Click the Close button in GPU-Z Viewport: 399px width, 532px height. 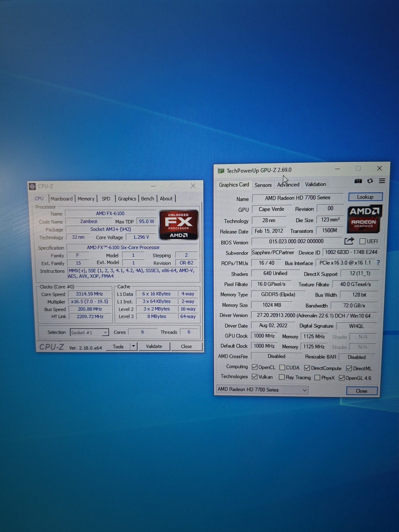pos(361,391)
